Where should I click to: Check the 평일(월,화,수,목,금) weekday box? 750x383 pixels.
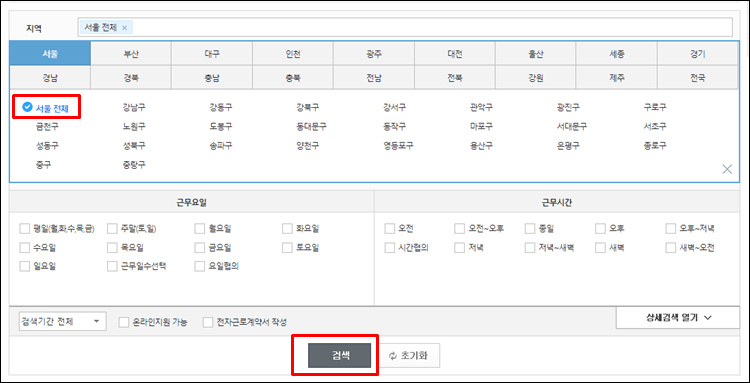click(x=24, y=229)
